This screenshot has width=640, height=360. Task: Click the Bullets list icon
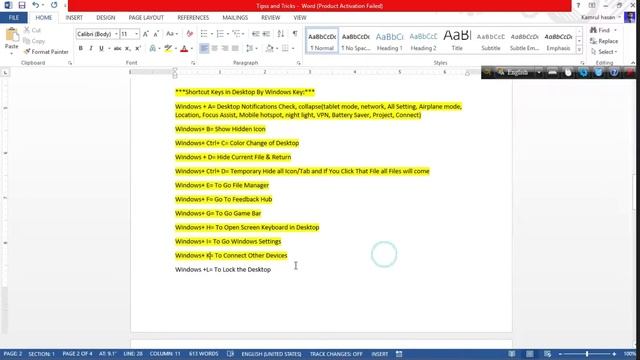204,34
